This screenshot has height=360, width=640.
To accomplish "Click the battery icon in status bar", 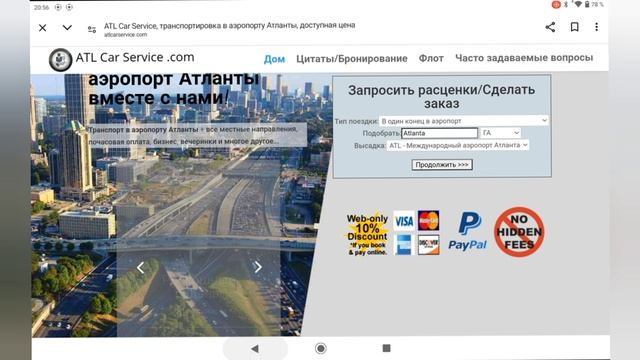I will tap(587, 4).
